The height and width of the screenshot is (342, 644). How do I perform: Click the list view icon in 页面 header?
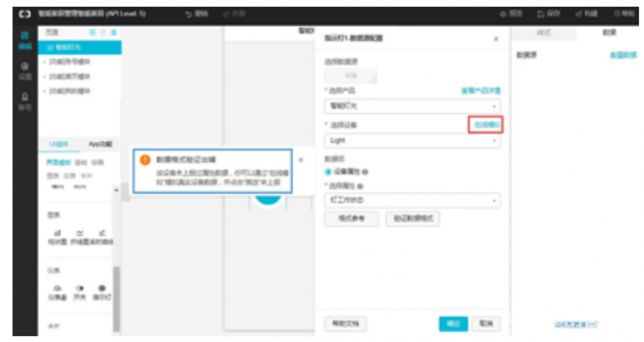click(x=113, y=33)
